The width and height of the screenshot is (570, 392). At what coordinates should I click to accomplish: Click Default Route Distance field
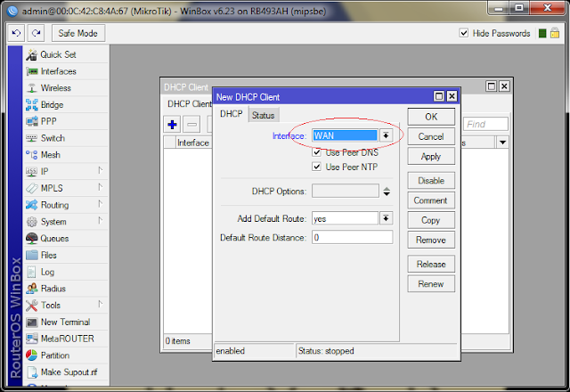coord(353,238)
